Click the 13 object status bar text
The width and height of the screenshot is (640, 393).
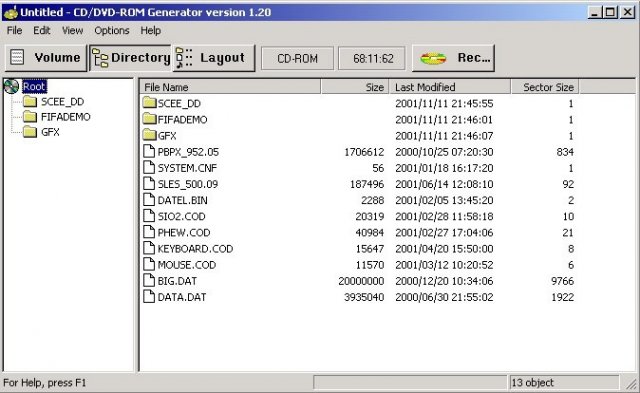532,383
